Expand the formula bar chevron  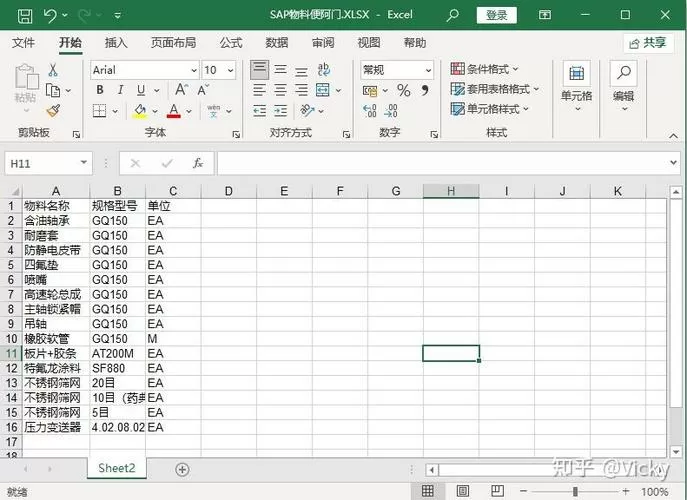673,163
